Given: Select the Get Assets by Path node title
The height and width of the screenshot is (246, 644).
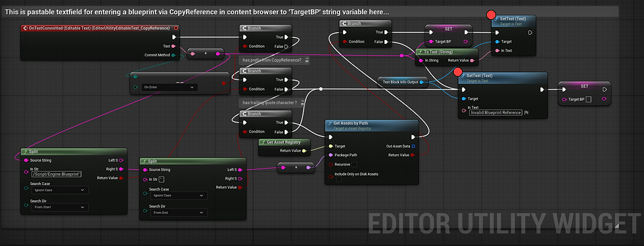Looking at the screenshot, I should pyautogui.click(x=351, y=123).
